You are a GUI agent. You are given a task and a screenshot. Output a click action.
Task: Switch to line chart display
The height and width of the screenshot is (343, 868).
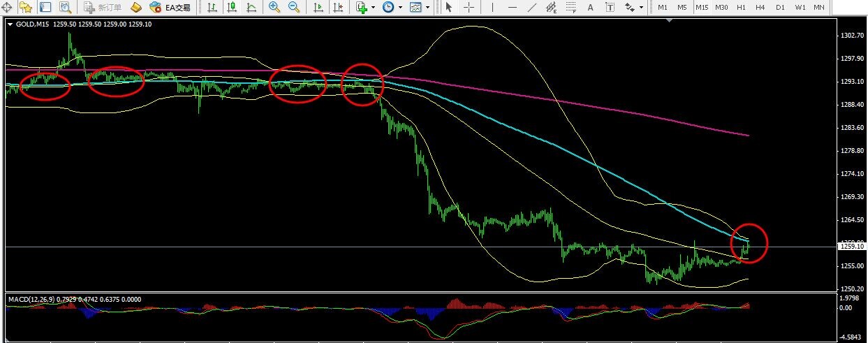pos(250,8)
